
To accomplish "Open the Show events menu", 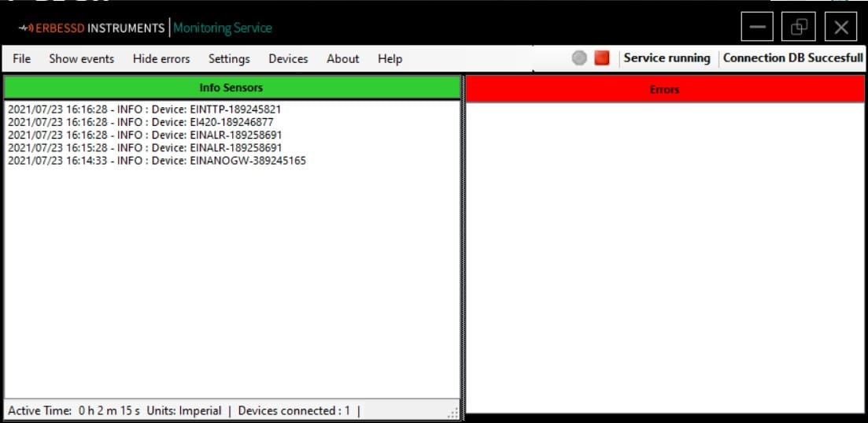I will pyautogui.click(x=81, y=59).
